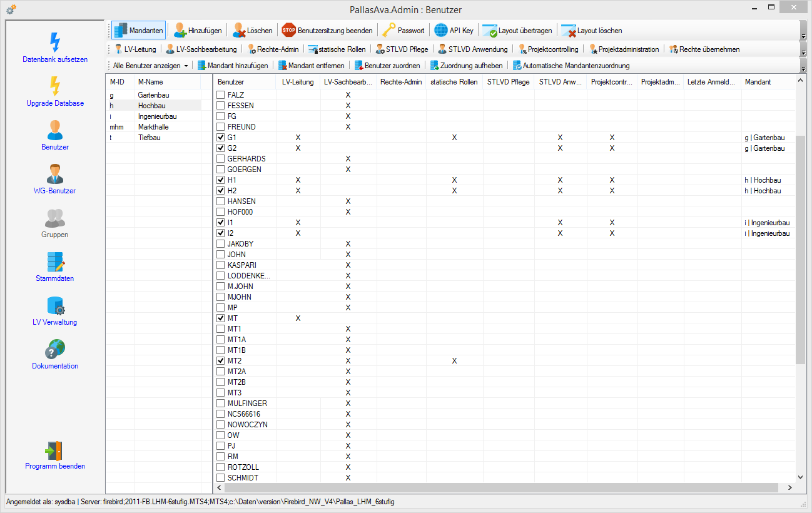Check the FALZ user checkbox

coord(220,94)
